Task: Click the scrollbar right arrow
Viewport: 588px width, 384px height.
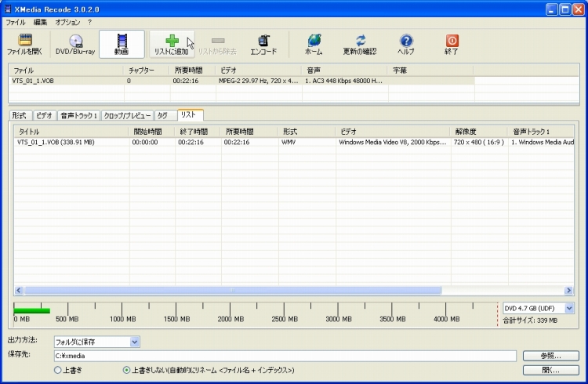Action: pos(569,290)
